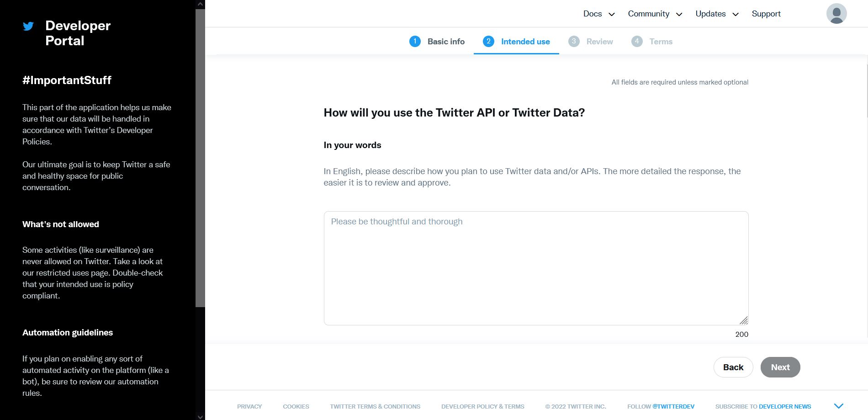The height and width of the screenshot is (420, 868).
Task: Select the Review step tab
Action: click(x=590, y=42)
